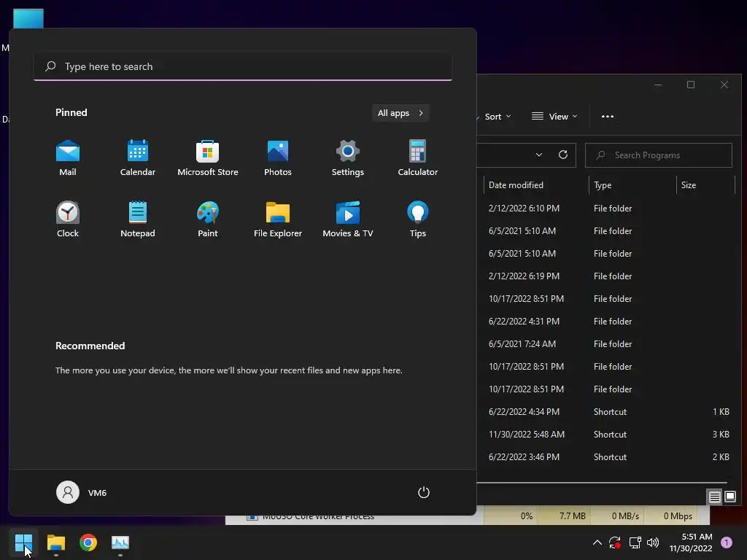Open the Photos app
The height and width of the screenshot is (560, 747).
[278, 158]
